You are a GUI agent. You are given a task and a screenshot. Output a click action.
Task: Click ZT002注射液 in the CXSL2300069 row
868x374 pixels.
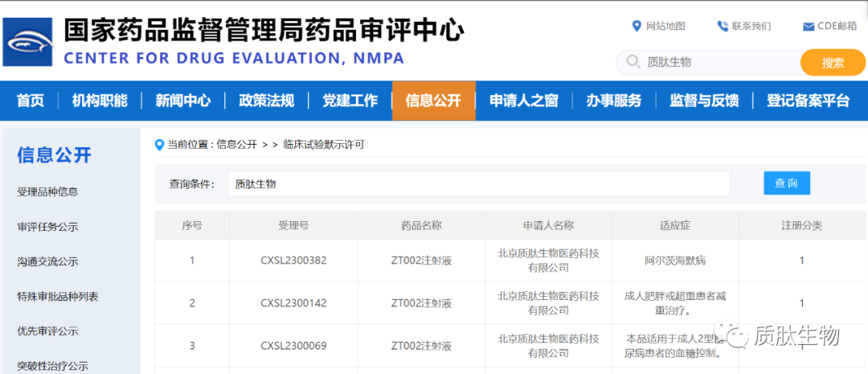(x=421, y=347)
